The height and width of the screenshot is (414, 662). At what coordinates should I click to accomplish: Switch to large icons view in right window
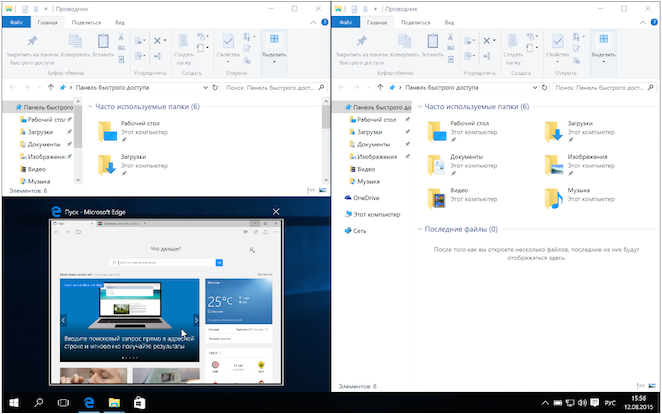coord(652,386)
